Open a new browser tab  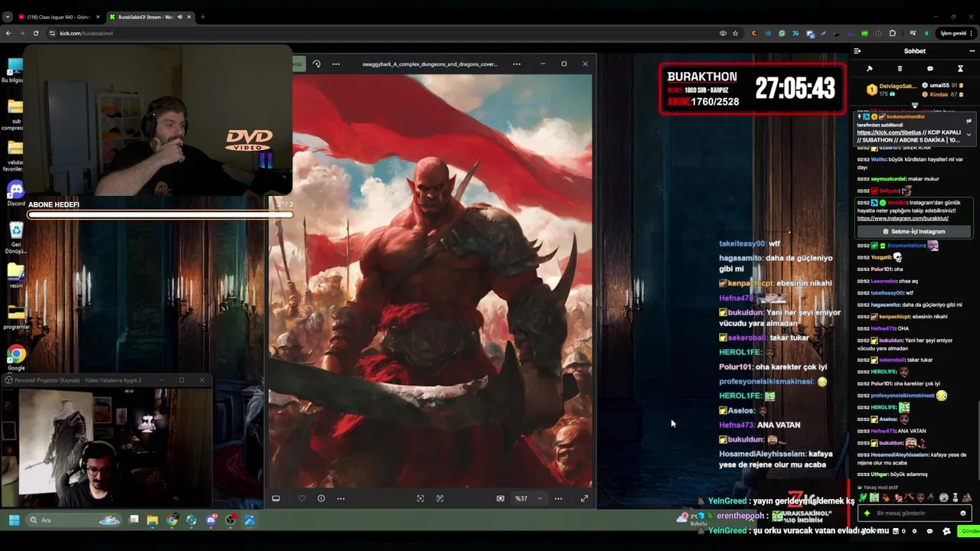pyautogui.click(x=202, y=17)
